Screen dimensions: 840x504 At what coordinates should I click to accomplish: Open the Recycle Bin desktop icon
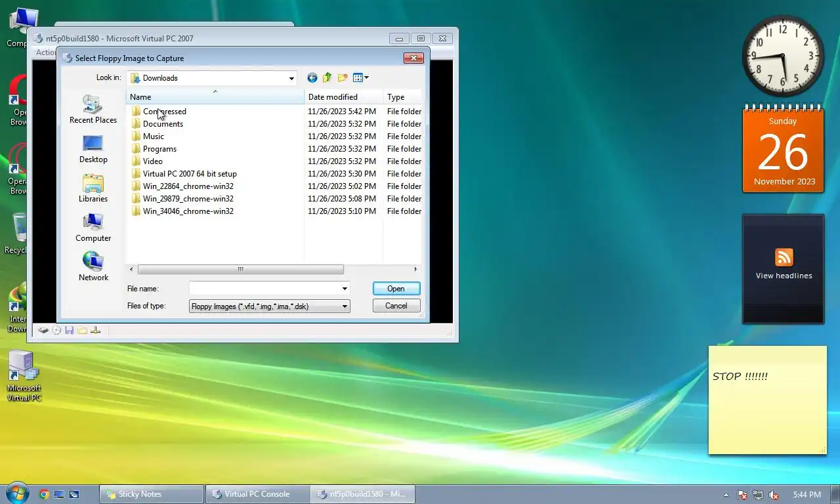[x=18, y=234]
